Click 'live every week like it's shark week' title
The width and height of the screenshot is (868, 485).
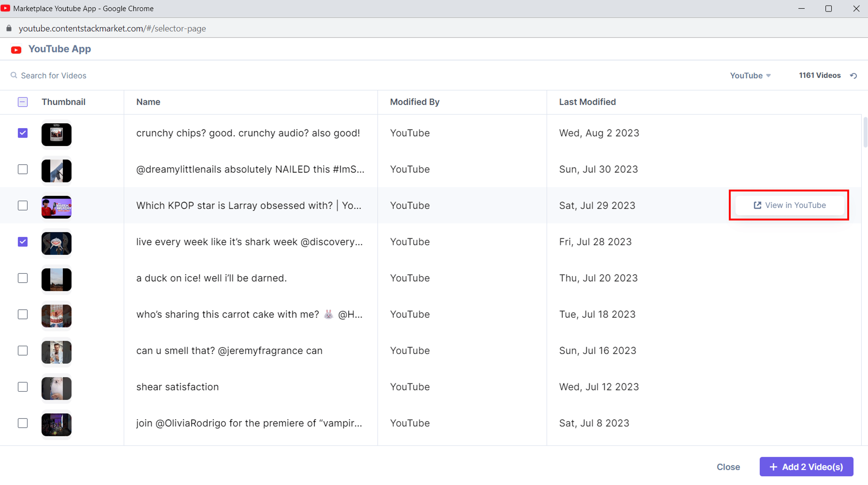pos(249,242)
